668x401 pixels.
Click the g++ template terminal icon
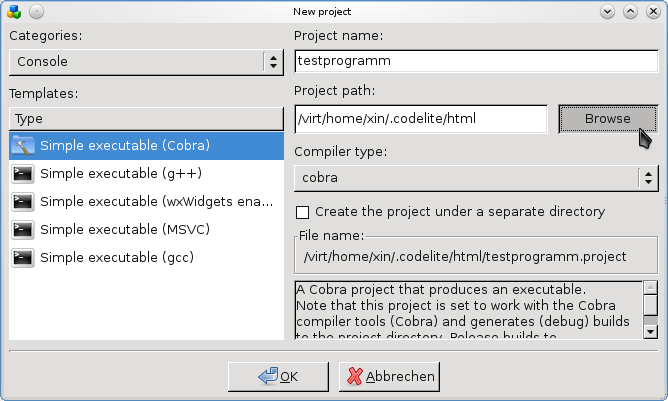[23, 174]
